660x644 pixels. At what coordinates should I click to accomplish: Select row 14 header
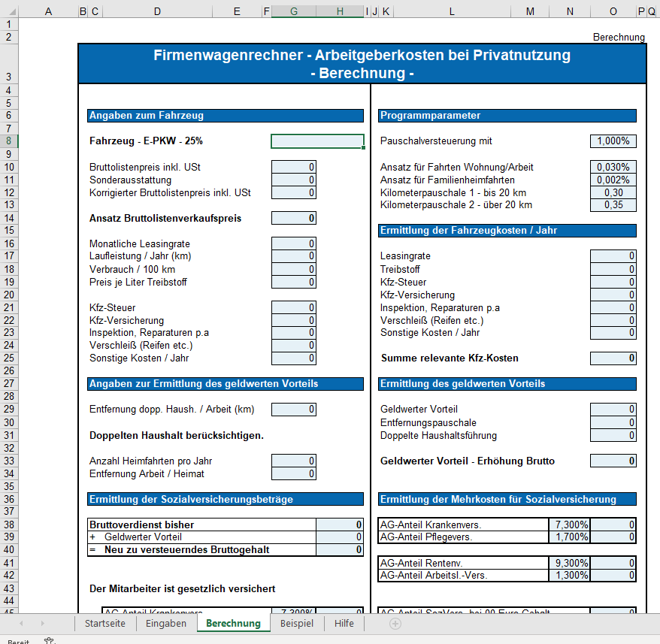point(9,218)
